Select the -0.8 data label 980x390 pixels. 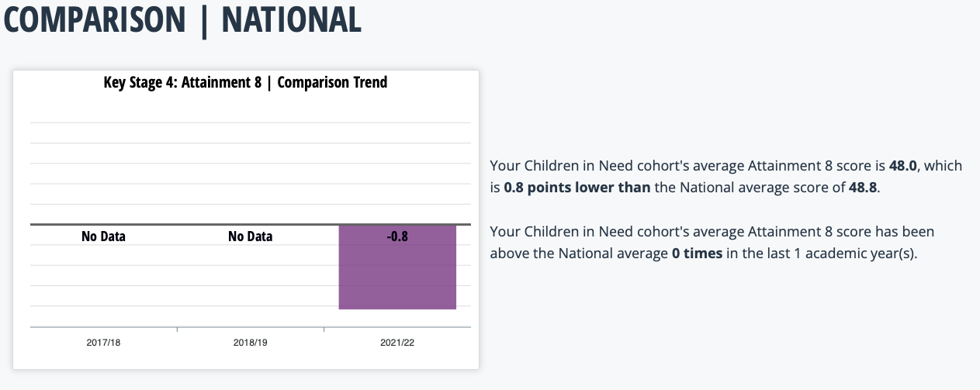click(x=397, y=236)
